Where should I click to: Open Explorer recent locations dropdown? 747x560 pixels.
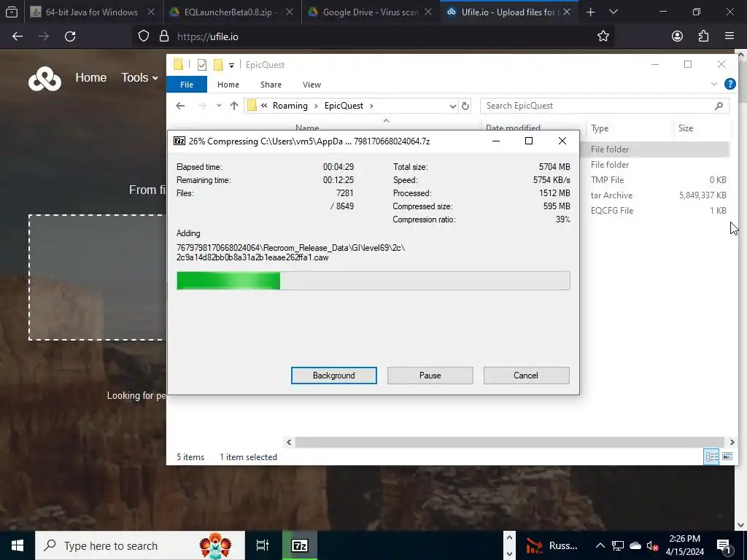[219, 106]
